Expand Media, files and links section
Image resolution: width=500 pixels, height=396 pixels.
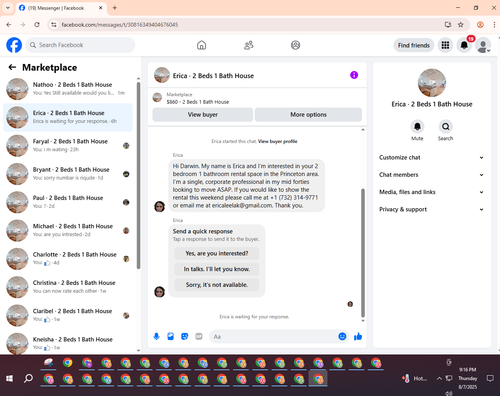pyautogui.click(x=432, y=192)
